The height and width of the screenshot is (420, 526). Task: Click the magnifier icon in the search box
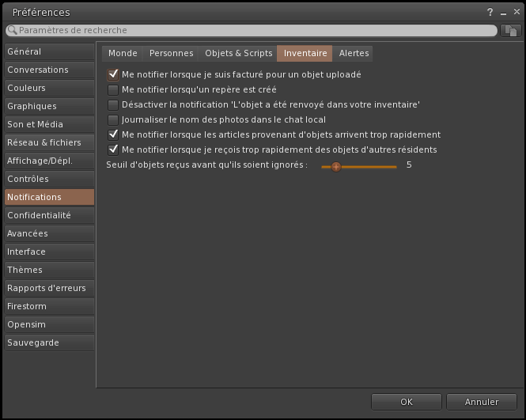pyautogui.click(x=12, y=30)
